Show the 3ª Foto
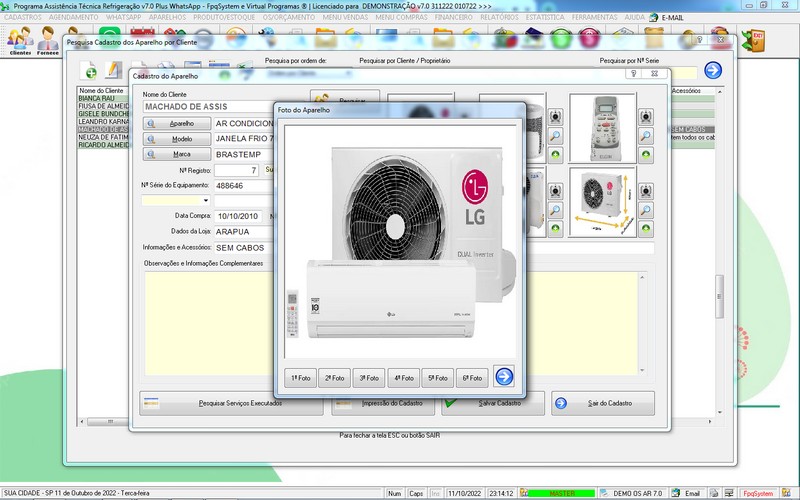 [369, 378]
